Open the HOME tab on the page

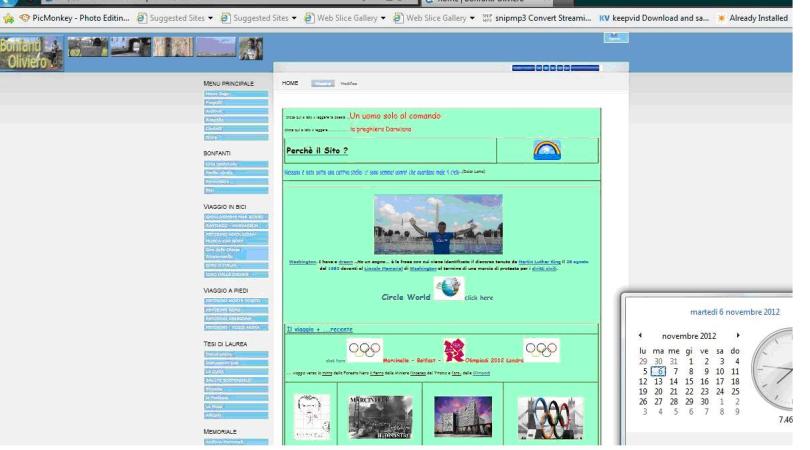290,83
